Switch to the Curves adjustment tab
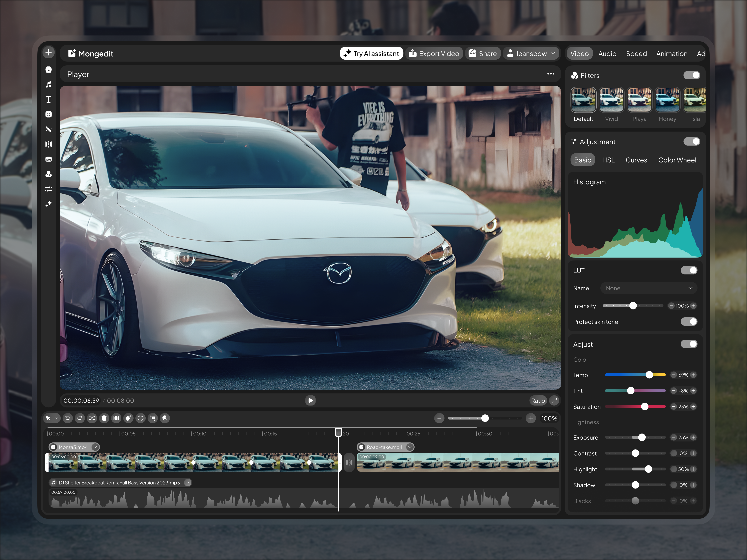Image resolution: width=747 pixels, height=560 pixels. point(636,160)
